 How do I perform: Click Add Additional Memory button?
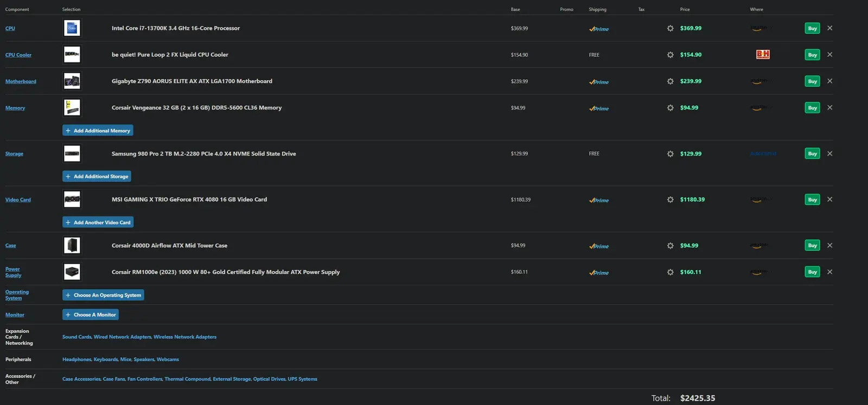(x=98, y=131)
